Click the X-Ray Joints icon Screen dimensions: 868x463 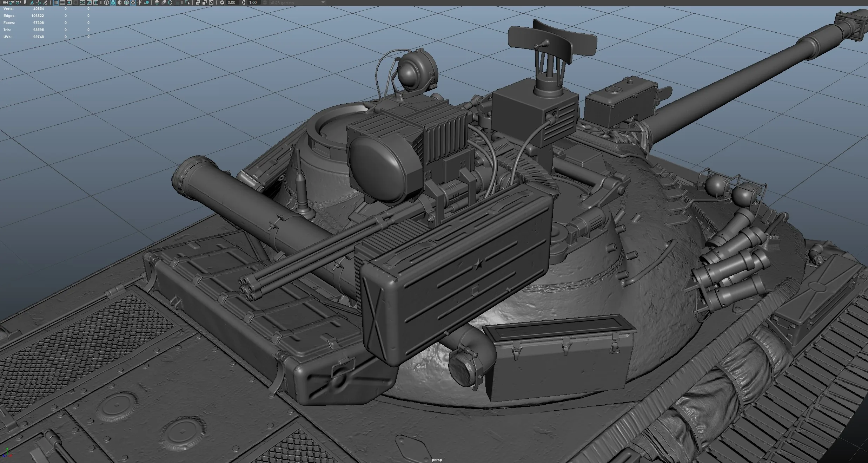click(205, 2)
